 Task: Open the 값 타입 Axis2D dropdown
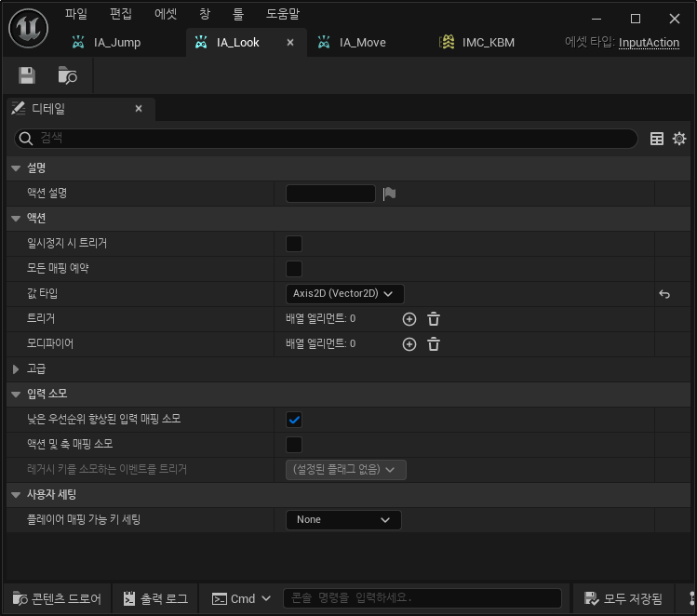pos(344,294)
